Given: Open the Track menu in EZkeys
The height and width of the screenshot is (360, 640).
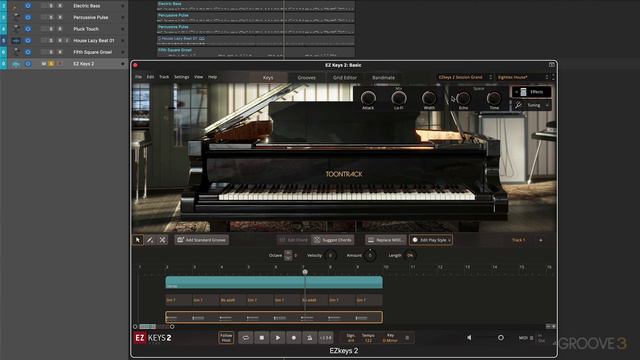Looking at the screenshot, I should [164, 77].
